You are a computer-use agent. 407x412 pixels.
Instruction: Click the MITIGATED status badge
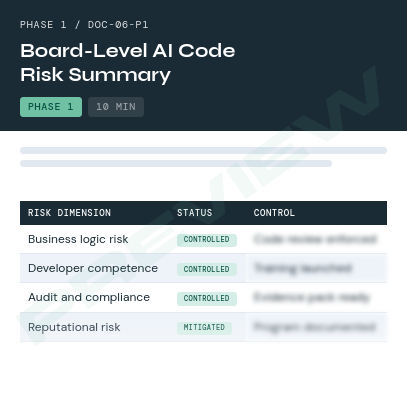(x=204, y=328)
